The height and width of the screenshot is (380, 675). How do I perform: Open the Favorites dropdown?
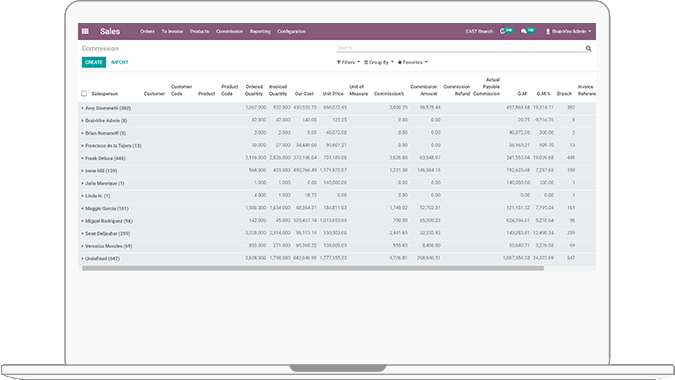point(412,62)
